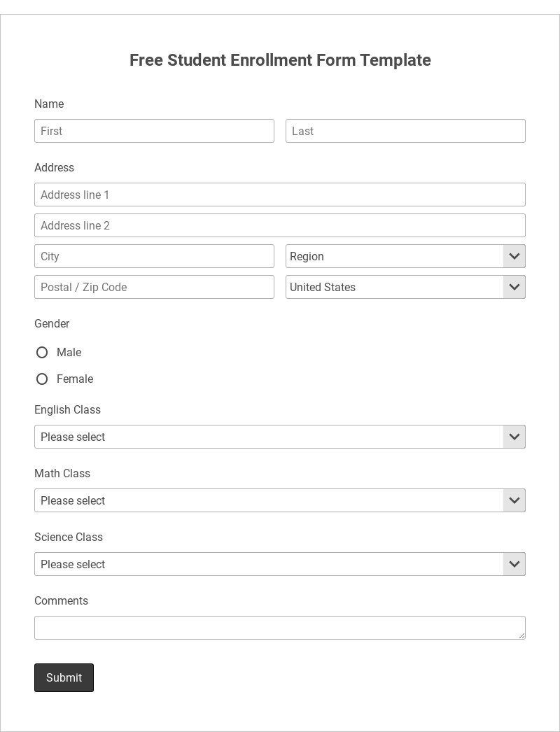Click the City input field
The width and height of the screenshot is (560, 732).
[x=154, y=256]
